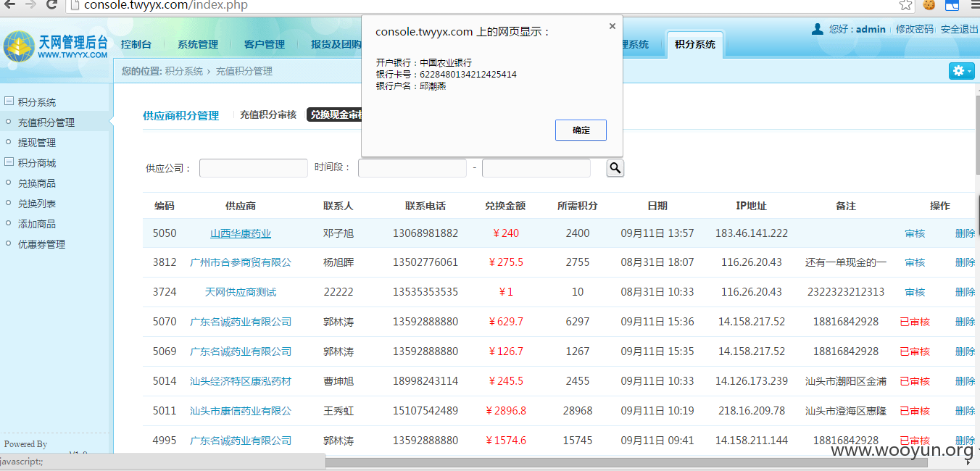980x471 pixels.
Task: Click the 天网管理后台 logo
Action: click(x=56, y=46)
